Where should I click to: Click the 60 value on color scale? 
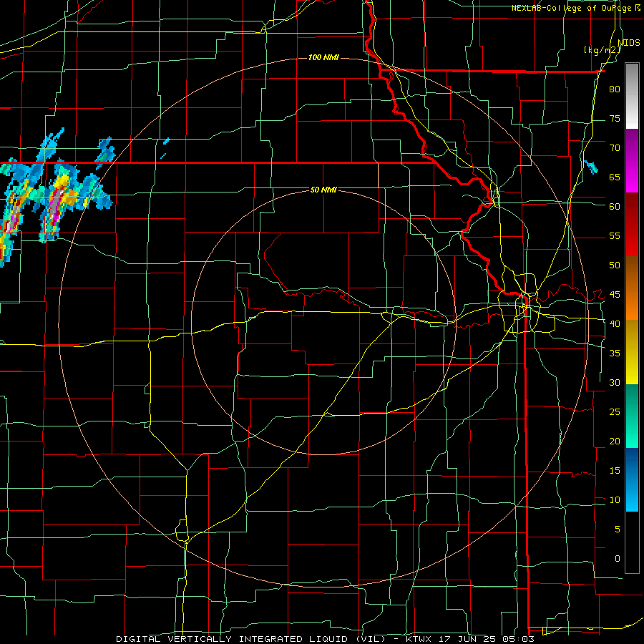[x=615, y=207]
